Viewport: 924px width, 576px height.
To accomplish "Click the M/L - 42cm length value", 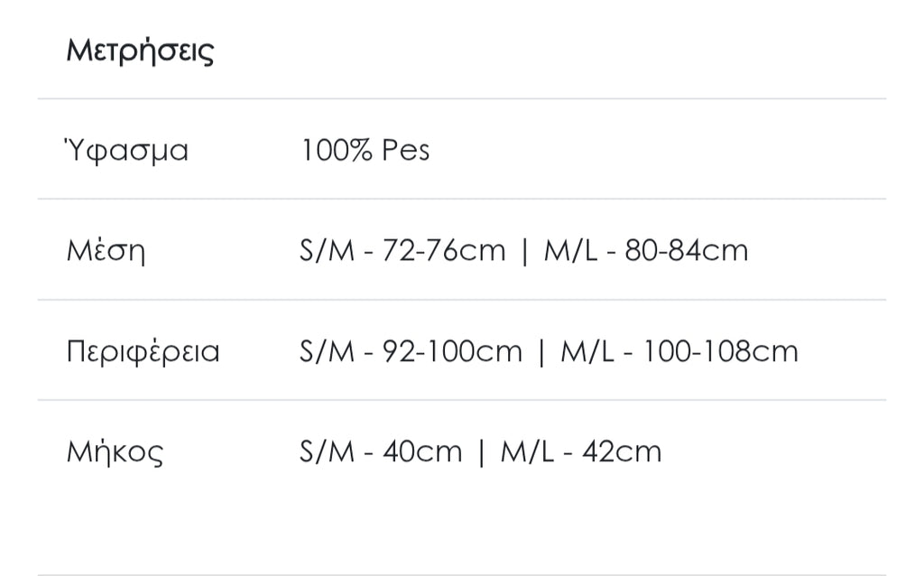I will point(581,451).
